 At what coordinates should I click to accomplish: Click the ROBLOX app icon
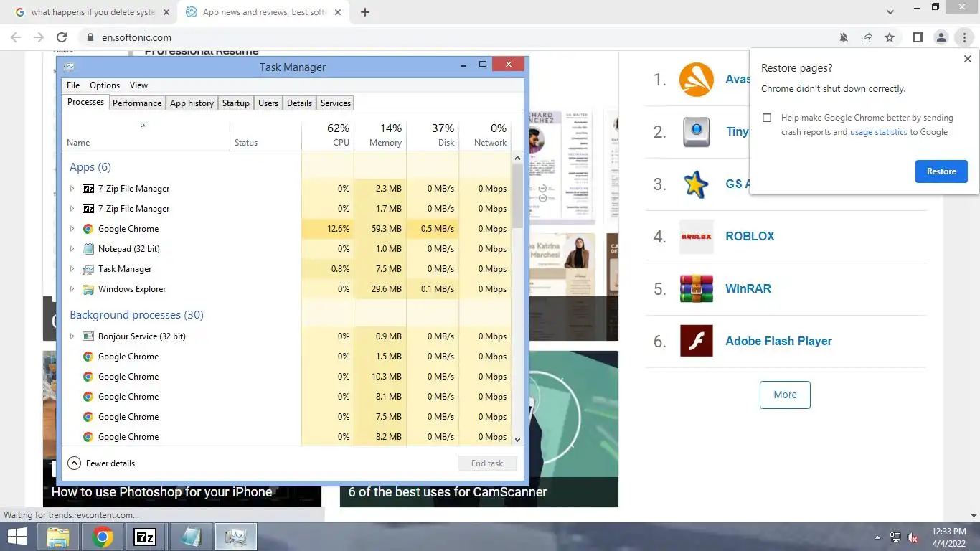click(696, 236)
